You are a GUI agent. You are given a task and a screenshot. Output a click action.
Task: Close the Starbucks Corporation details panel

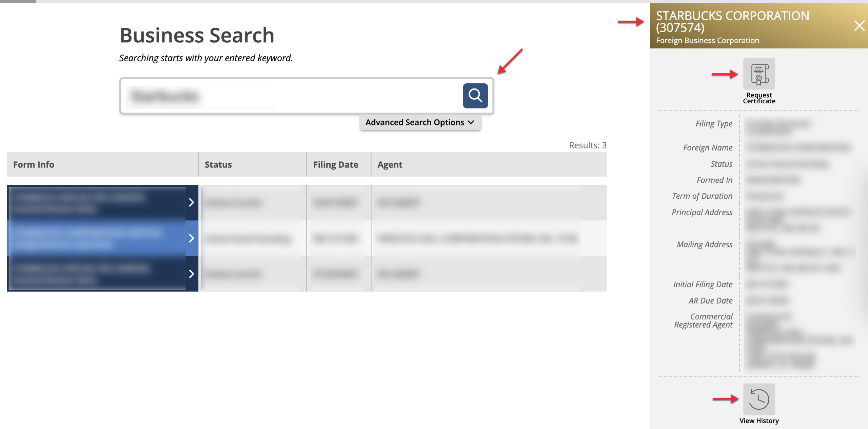[x=859, y=26]
